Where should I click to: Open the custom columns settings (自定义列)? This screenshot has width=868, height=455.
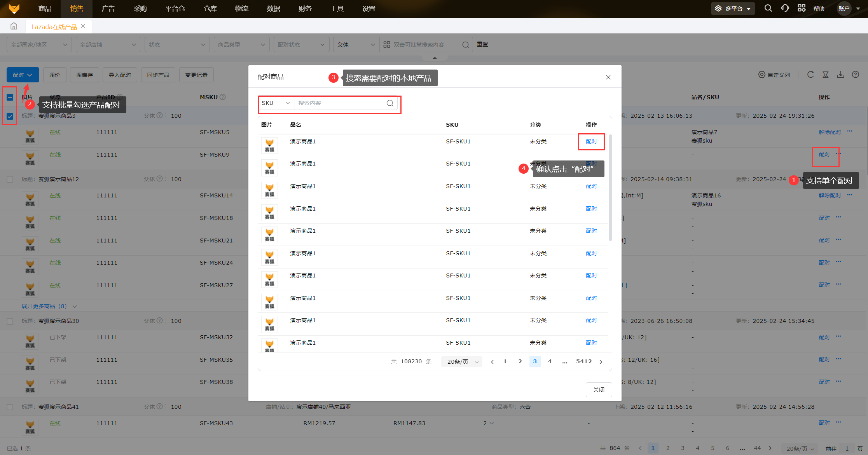tap(774, 75)
